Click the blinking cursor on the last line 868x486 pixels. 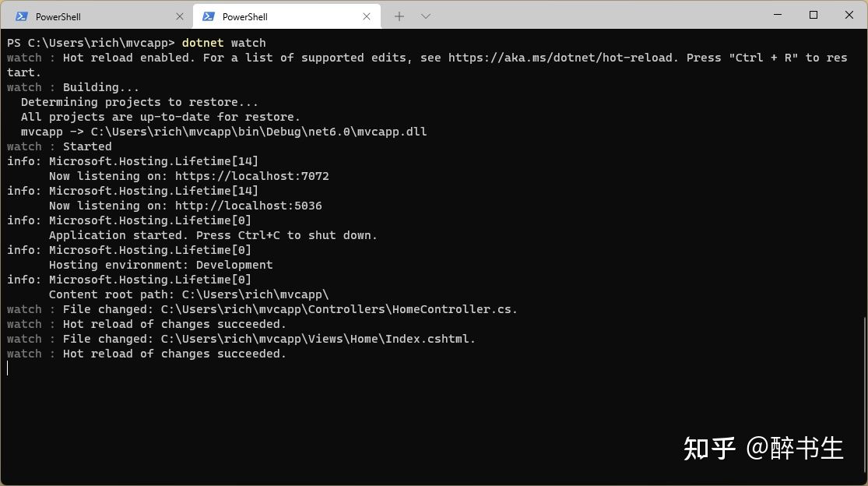[8, 368]
